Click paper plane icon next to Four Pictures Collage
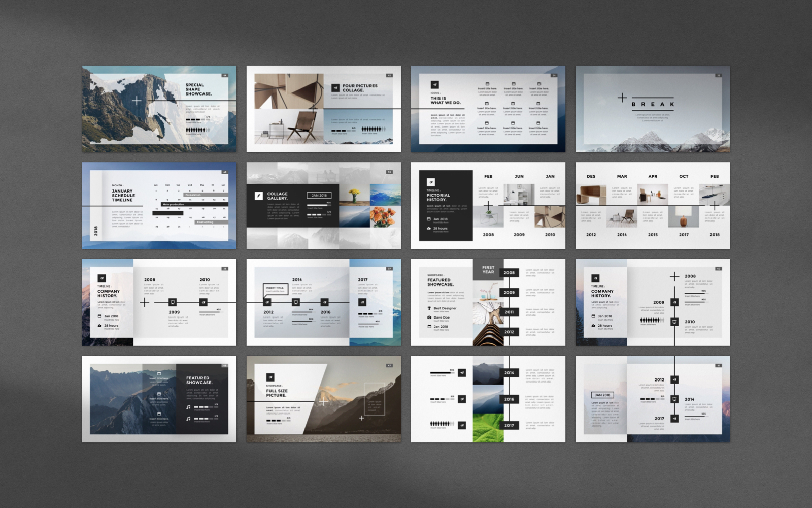 pyautogui.click(x=335, y=88)
